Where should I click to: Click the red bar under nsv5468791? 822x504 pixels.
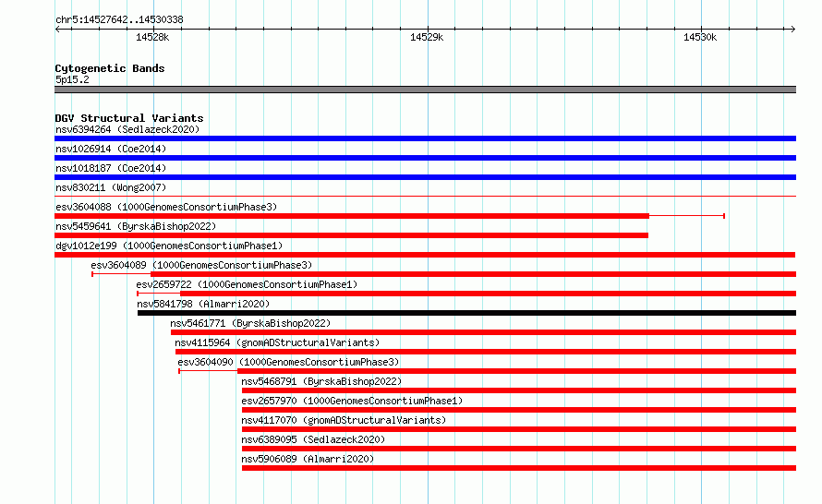tap(519, 390)
